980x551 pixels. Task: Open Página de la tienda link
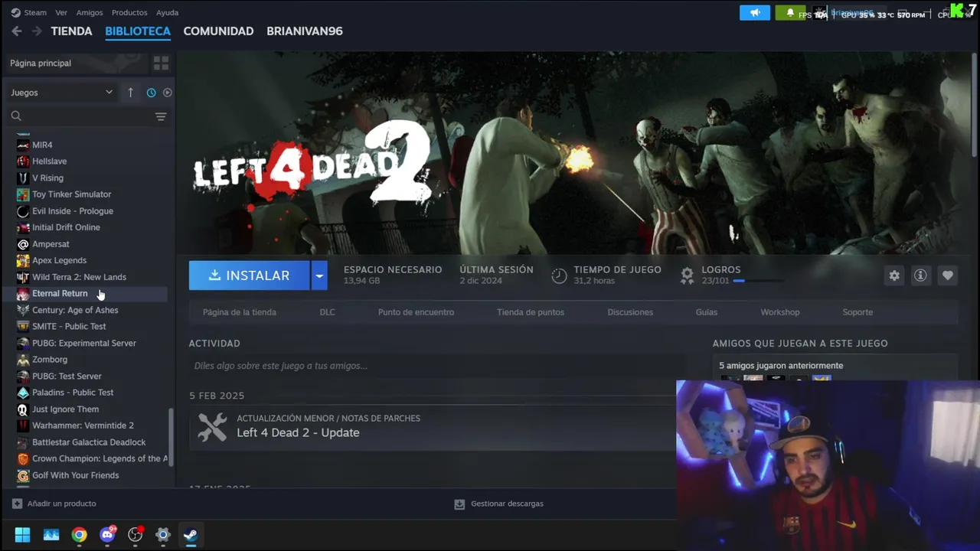pos(240,312)
